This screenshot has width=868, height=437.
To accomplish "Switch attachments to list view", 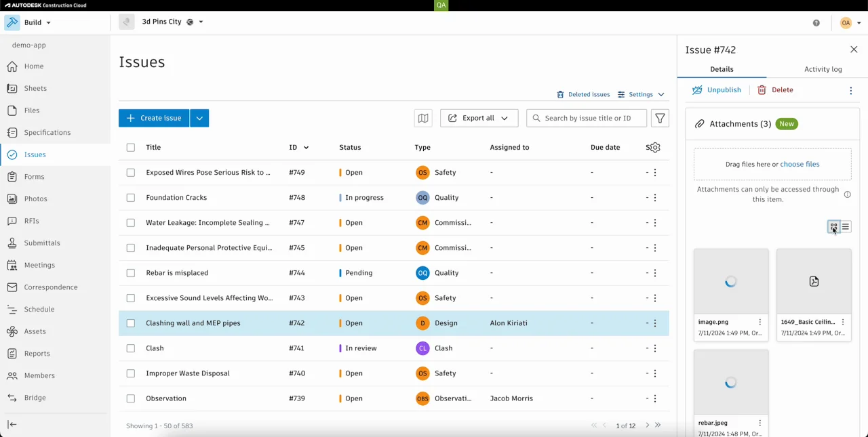I will point(846,227).
